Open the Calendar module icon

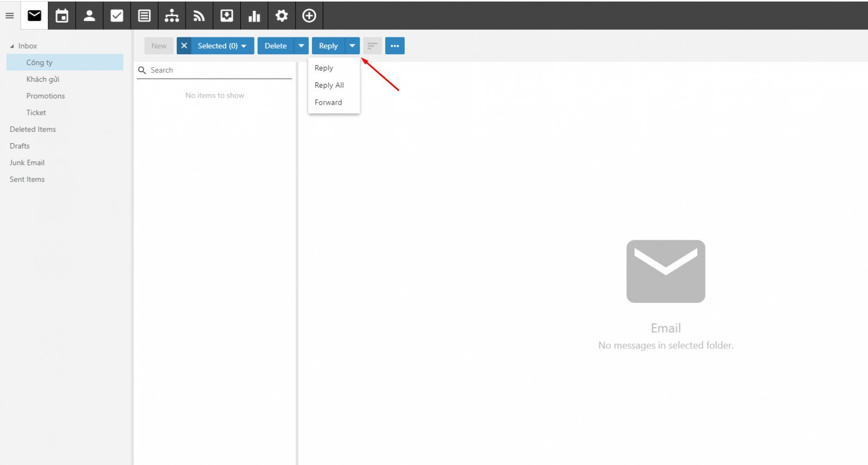click(62, 16)
